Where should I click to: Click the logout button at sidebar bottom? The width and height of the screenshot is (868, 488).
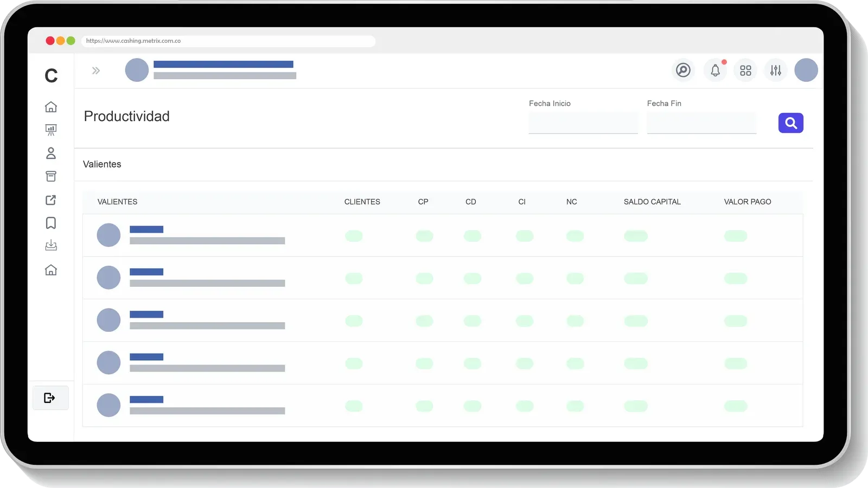click(x=50, y=398)
